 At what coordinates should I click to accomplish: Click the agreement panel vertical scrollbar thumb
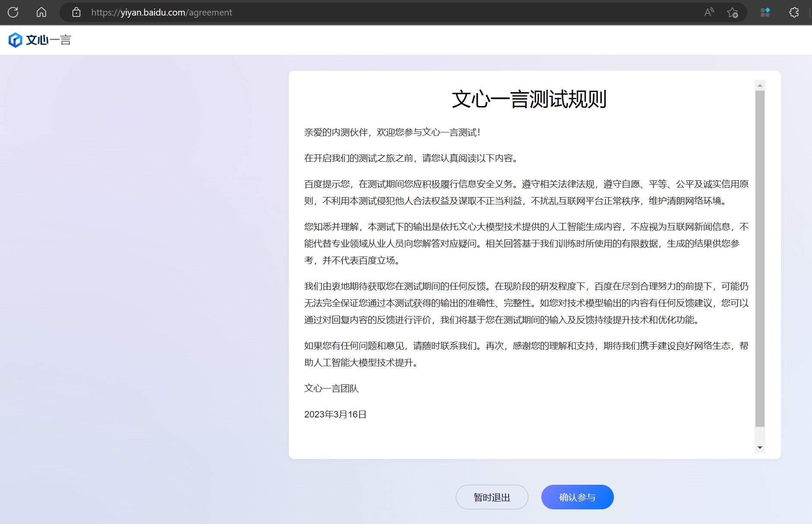coord(760,259)
